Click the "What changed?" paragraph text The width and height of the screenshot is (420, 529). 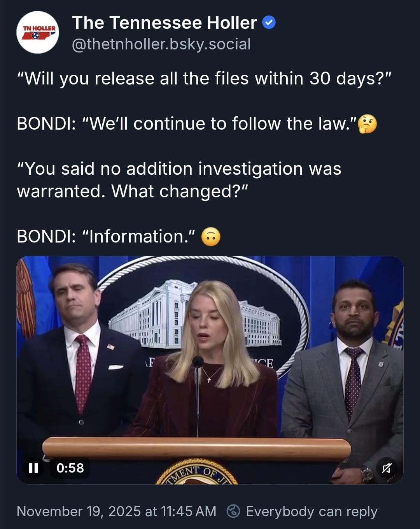click(179, 180)
